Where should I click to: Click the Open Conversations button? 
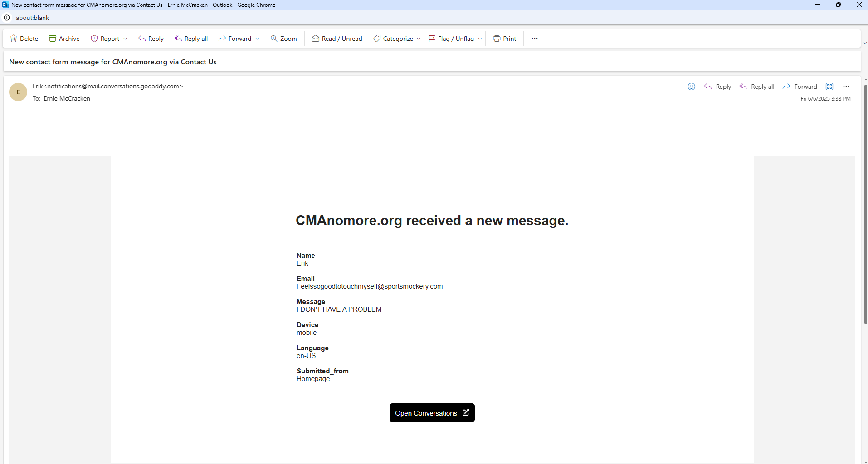[x=432, y=413]
